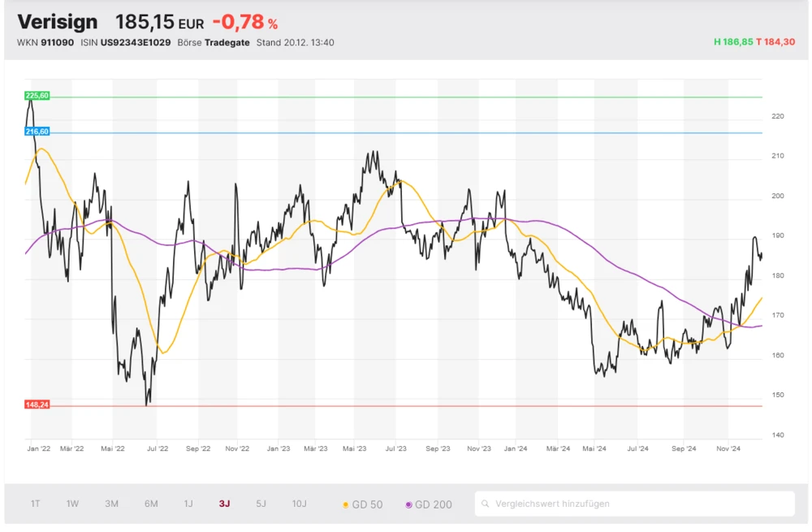Screen dimensions: 812x532
Task: Select the 1J period
Action: 189,504
